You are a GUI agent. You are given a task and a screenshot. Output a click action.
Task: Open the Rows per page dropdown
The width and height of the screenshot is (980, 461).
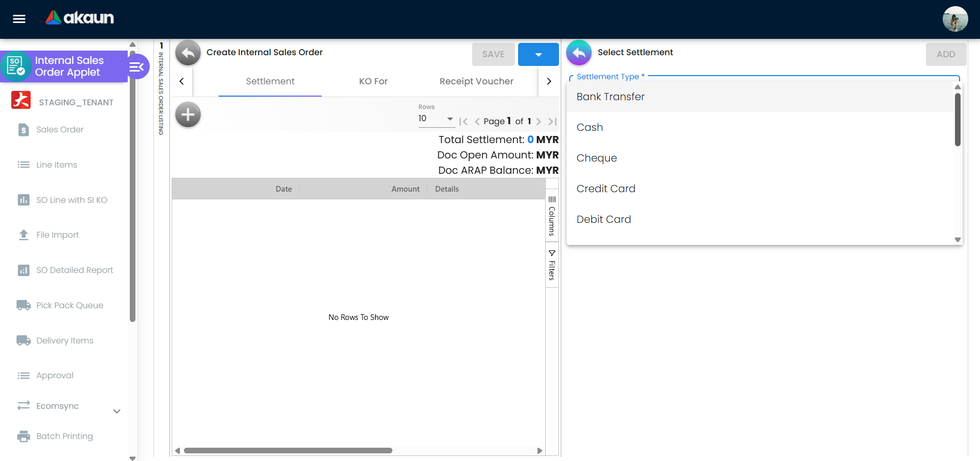(436, 119)
